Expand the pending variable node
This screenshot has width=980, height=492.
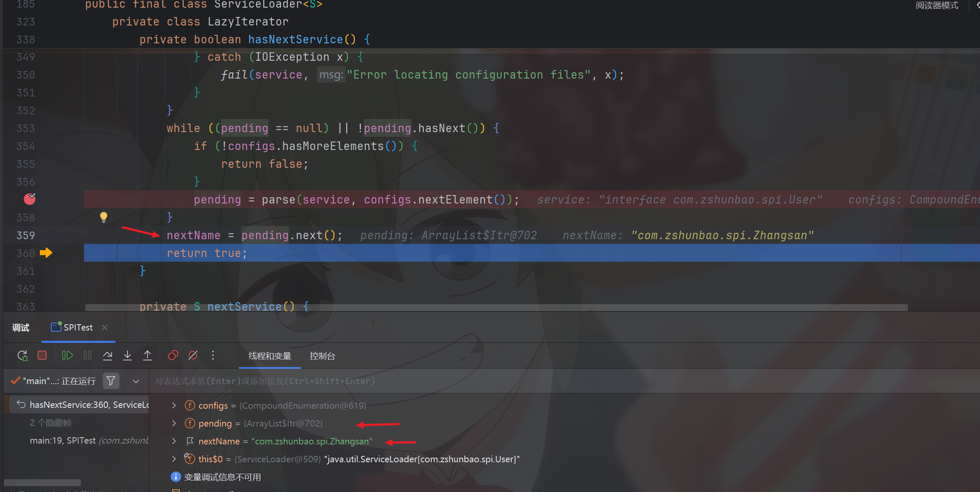[x=174, y=424]
